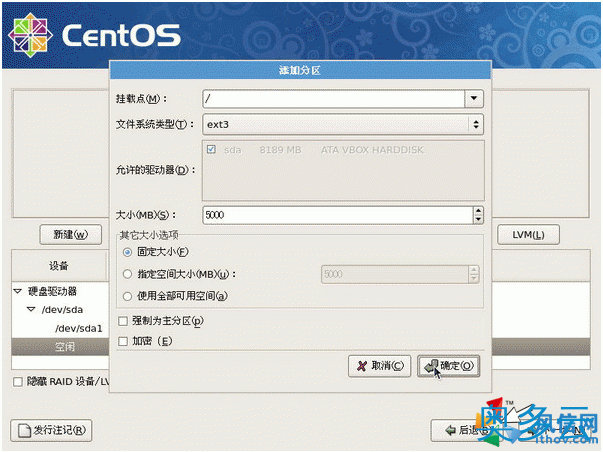Select the 空闲 free space row
This screenshot has width=603, height=452.
[65, 347]
